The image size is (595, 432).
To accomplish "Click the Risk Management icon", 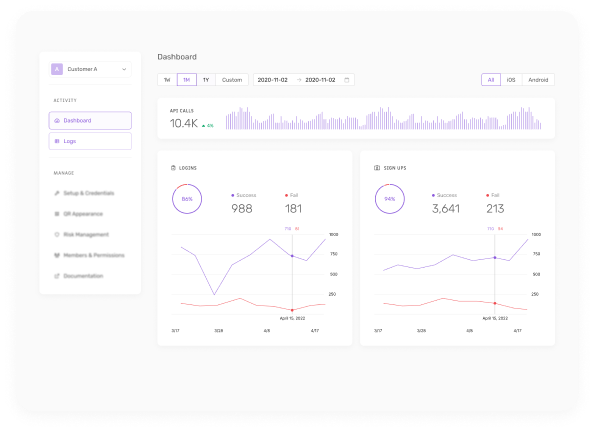I will click(57, 234).
